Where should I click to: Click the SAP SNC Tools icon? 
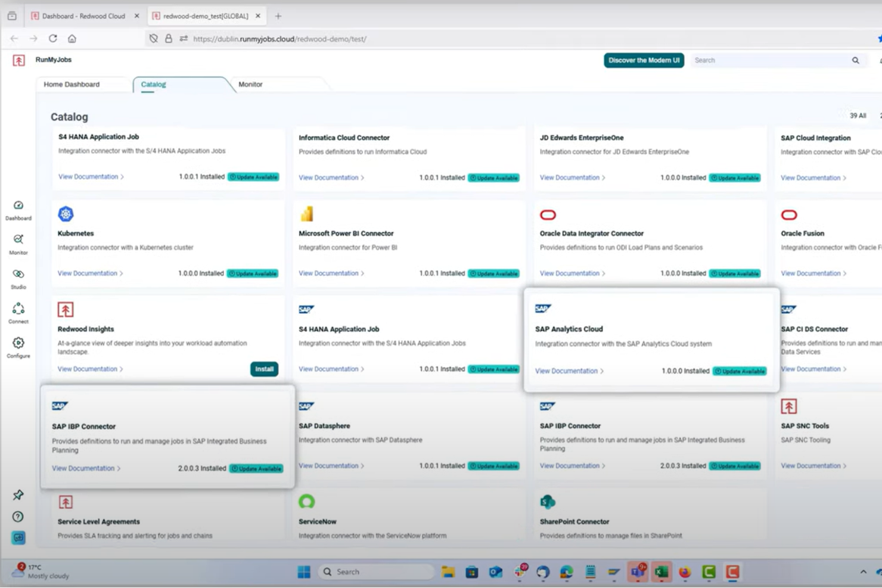pyautogui.click(x=789, y=406)
